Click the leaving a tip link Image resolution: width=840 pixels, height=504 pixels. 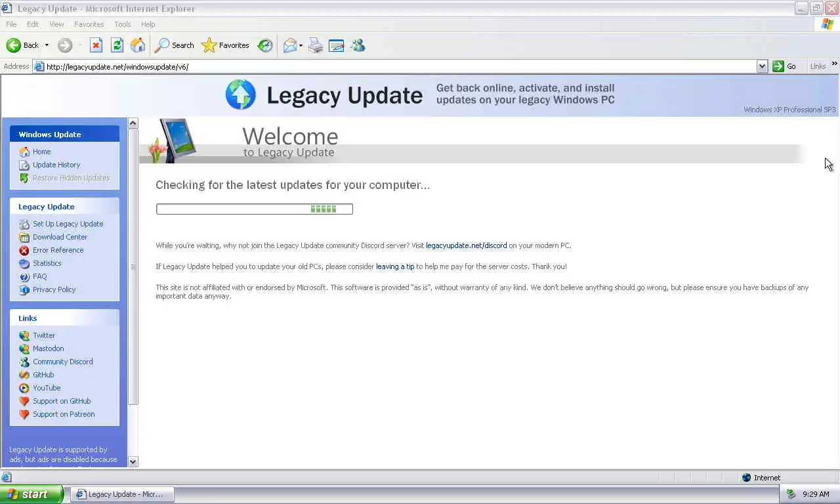(395, 266)
